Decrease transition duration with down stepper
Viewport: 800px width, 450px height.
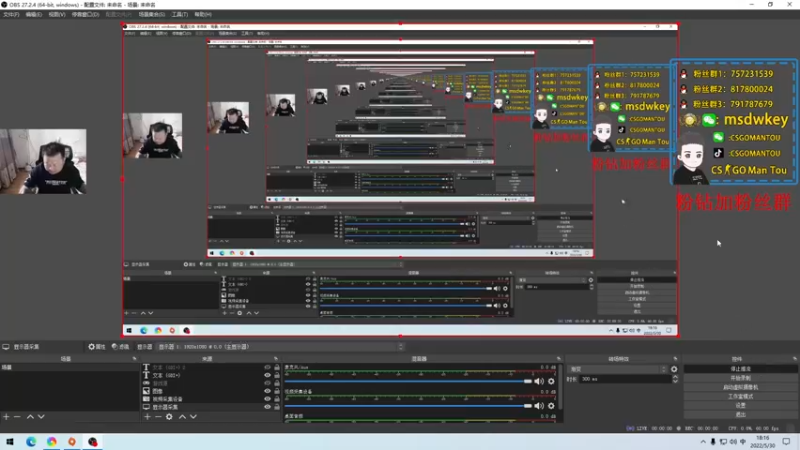(x=675, y=381)
